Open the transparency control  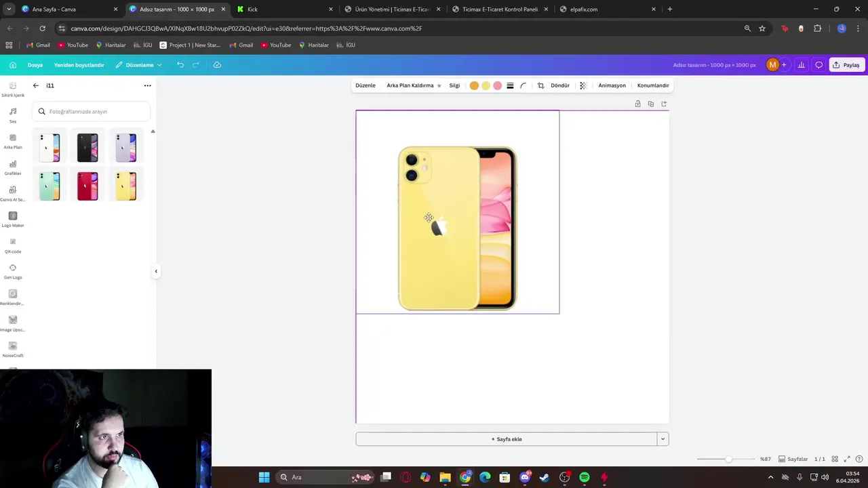point(583,85)
